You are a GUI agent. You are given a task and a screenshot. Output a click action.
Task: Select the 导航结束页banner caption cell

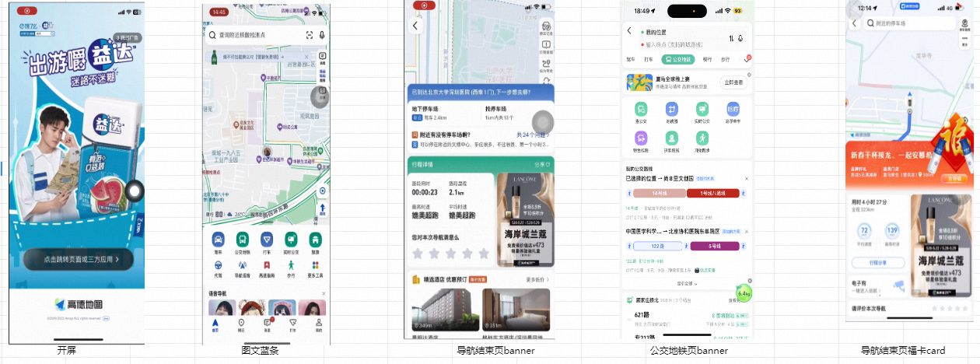tap(495, 351)
